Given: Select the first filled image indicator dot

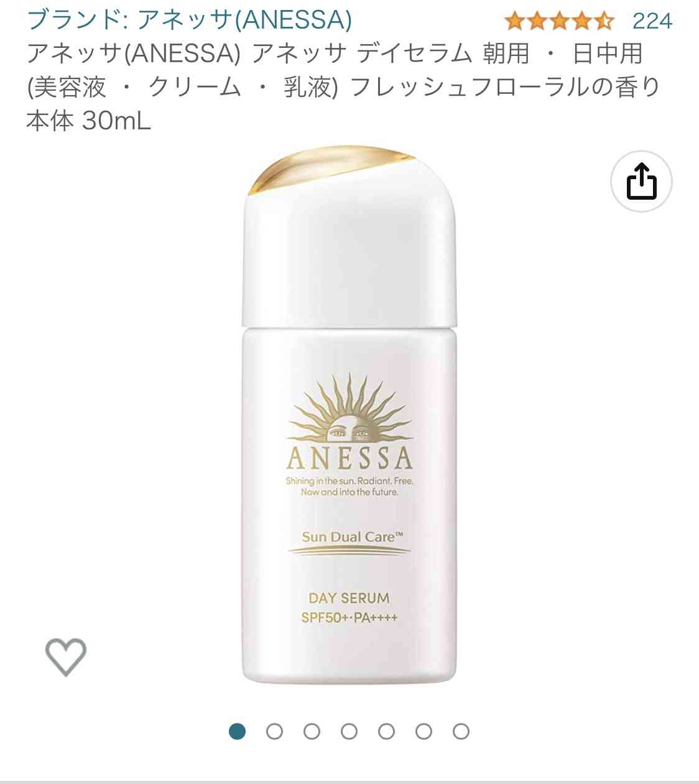Looking at the screenshot, I should pyautogui.click(x=237, y=731).
